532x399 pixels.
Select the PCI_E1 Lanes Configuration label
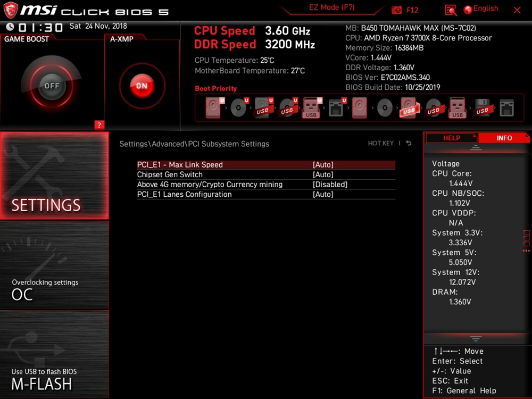(x=184, y=194)
